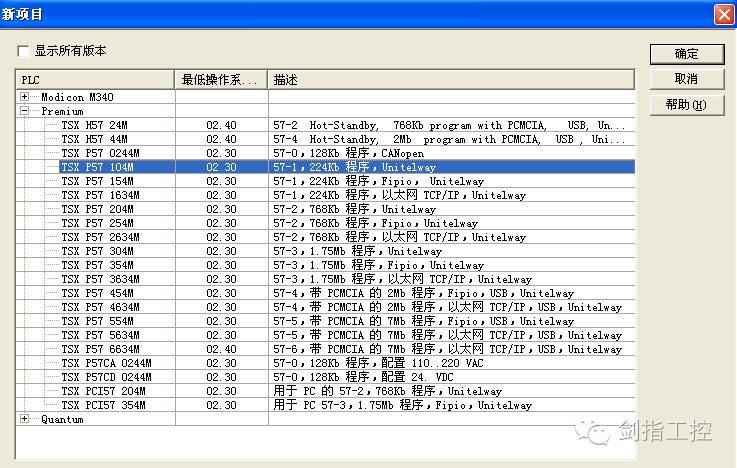Select TSX P57 6634M processor

pyautogui.click(x=101, y=349)
